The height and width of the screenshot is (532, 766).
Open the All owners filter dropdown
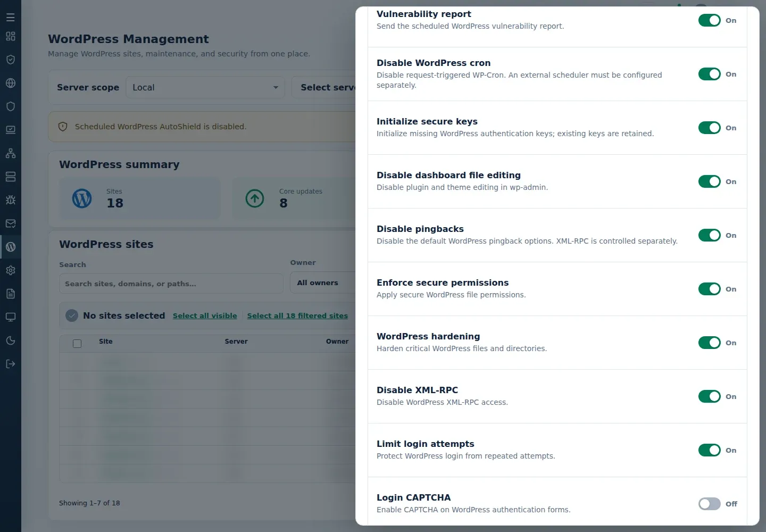coord(322,283)
